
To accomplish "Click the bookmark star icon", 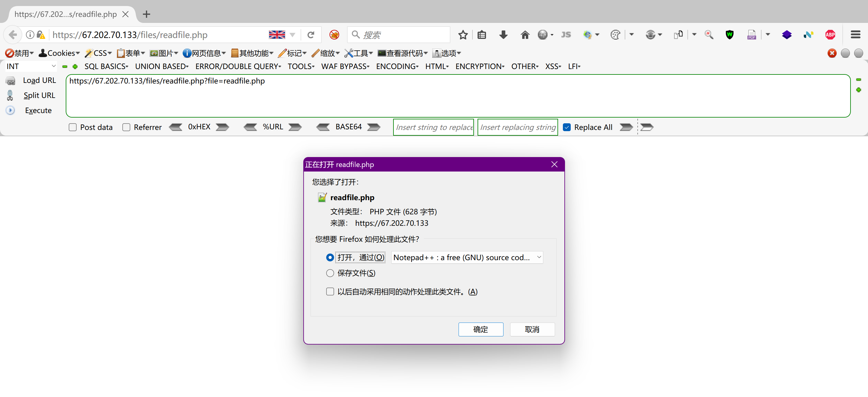I will pos(462,35).
